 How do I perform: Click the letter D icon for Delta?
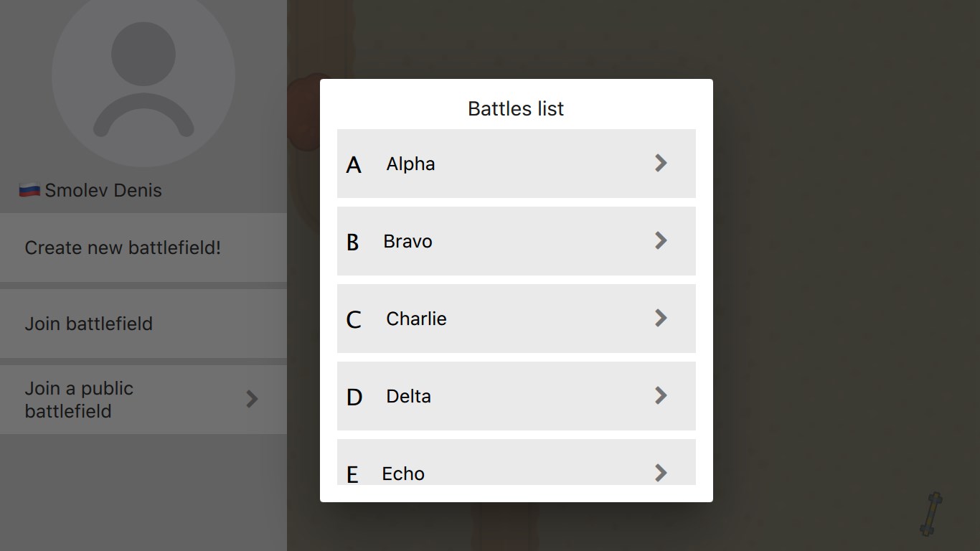pos(354,397)
